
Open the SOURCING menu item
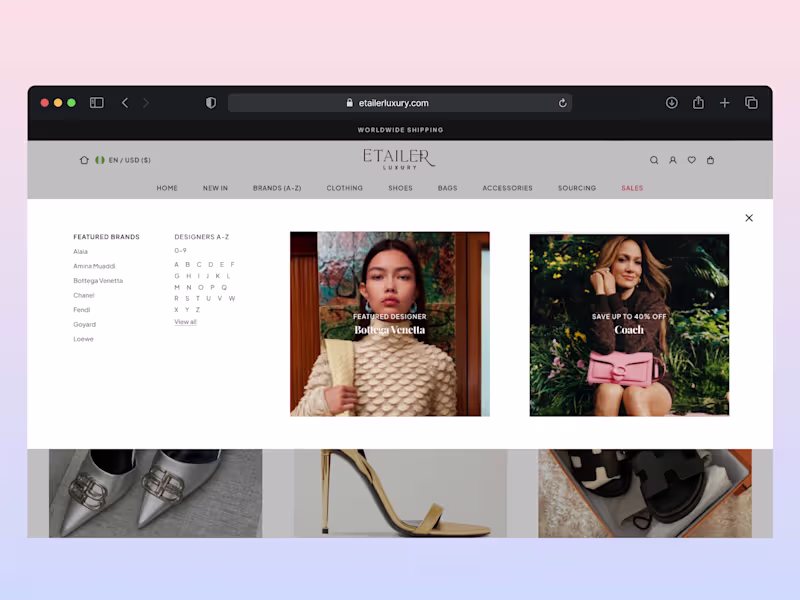tap(577, 188)
